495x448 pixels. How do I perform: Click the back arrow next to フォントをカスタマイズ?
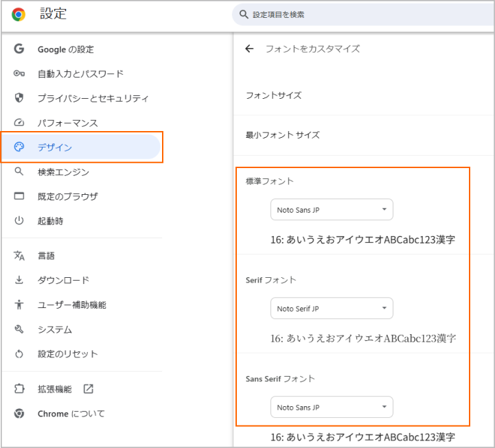click(249, 49)
